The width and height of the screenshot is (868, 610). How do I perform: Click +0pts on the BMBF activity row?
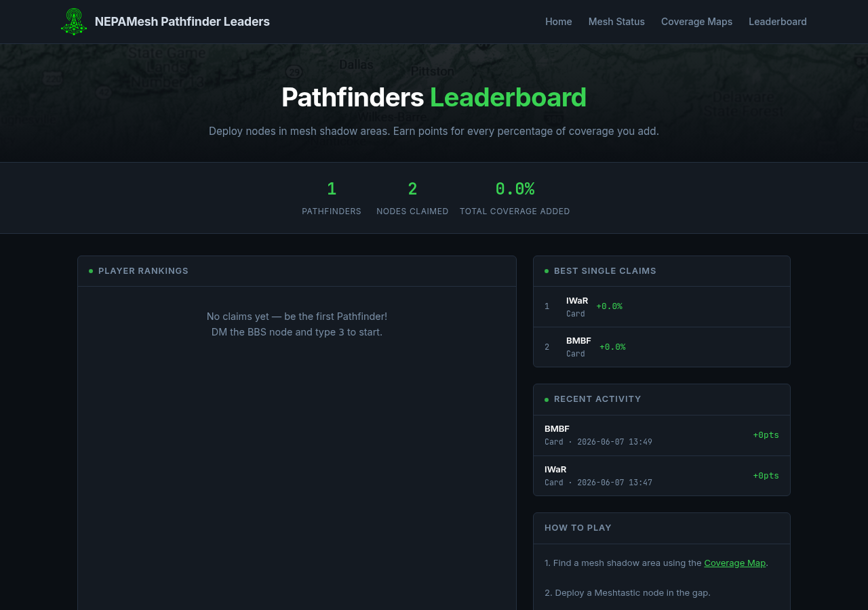(x=766, y=435)
